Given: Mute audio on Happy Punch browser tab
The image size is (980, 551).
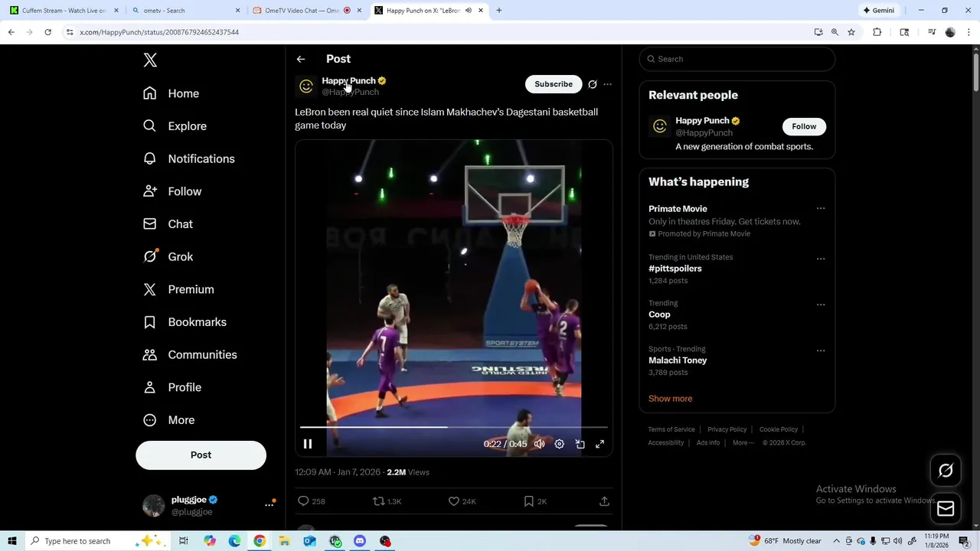Looking at the screenshot, I should coord(469,11).
